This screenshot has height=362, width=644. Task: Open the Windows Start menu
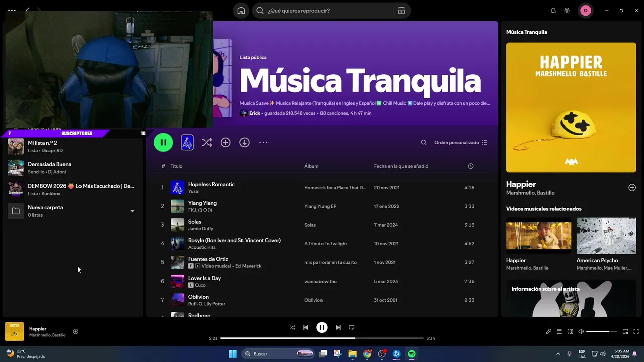pyautogui.click(x=233, y=354)
